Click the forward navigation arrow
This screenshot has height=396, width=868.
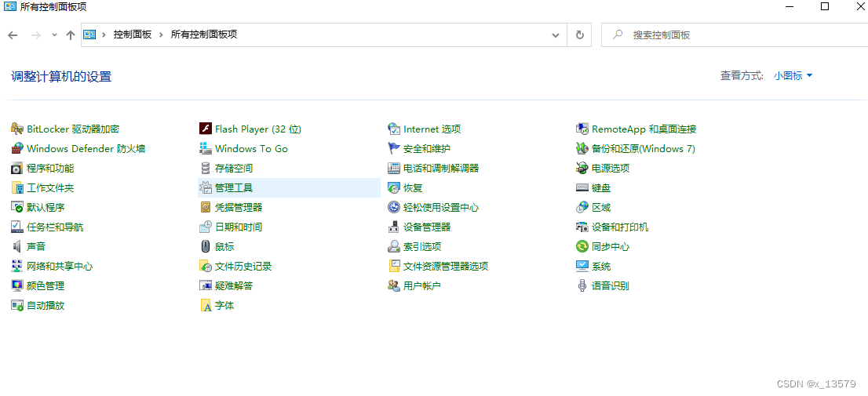coord(36,35)
